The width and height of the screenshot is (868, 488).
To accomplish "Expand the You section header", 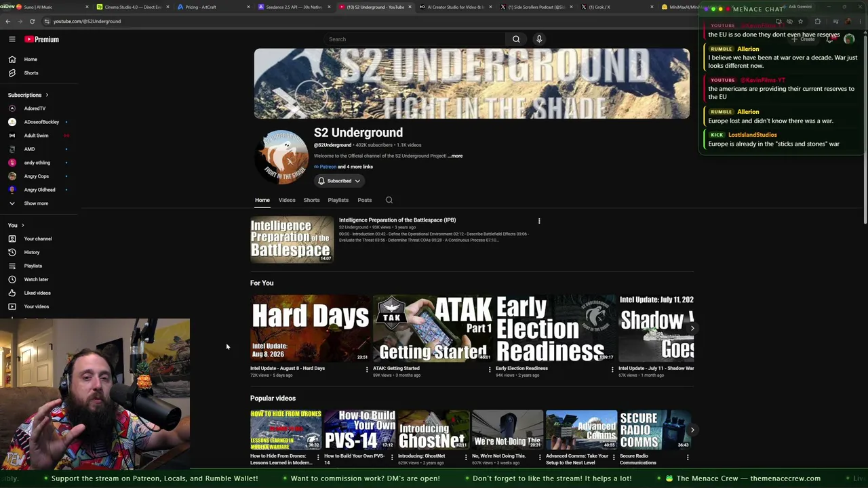I will tap(16, 225).
